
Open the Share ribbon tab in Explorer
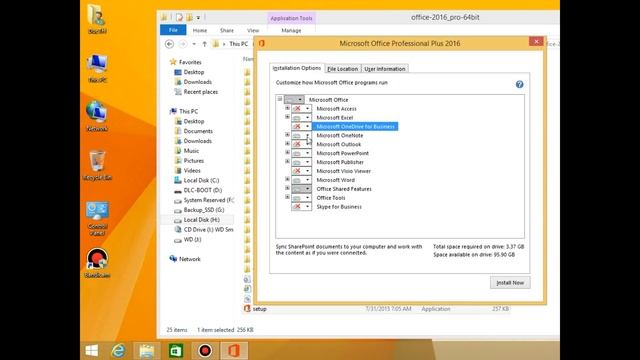[x=227, y=30]
